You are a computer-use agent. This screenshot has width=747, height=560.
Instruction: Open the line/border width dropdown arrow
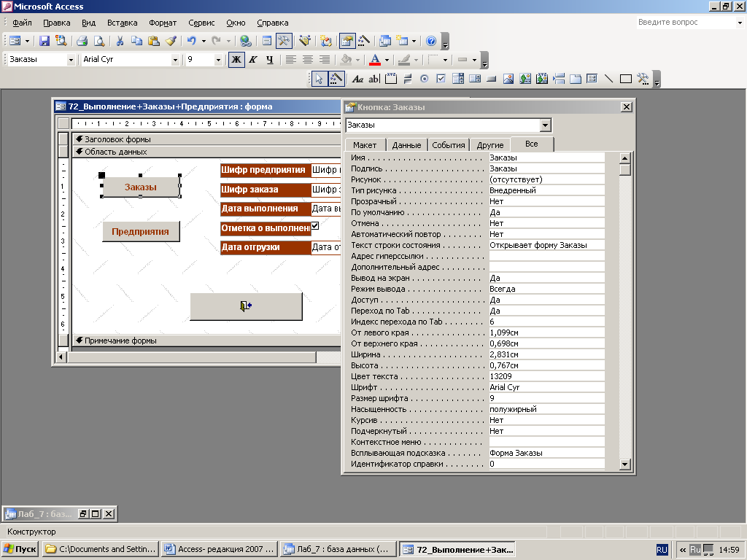474,60
